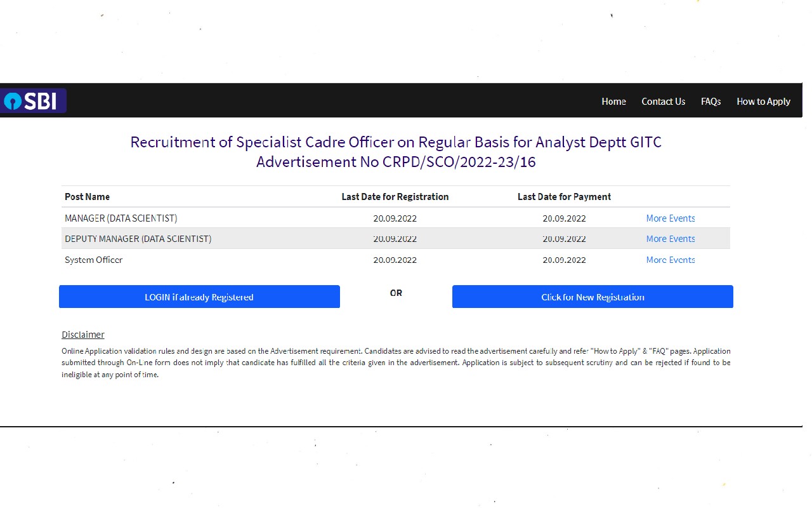Screen dimensions: 812x508
Task: Click the underlined Disclaimer heading
Action: [x=83, y=335]
